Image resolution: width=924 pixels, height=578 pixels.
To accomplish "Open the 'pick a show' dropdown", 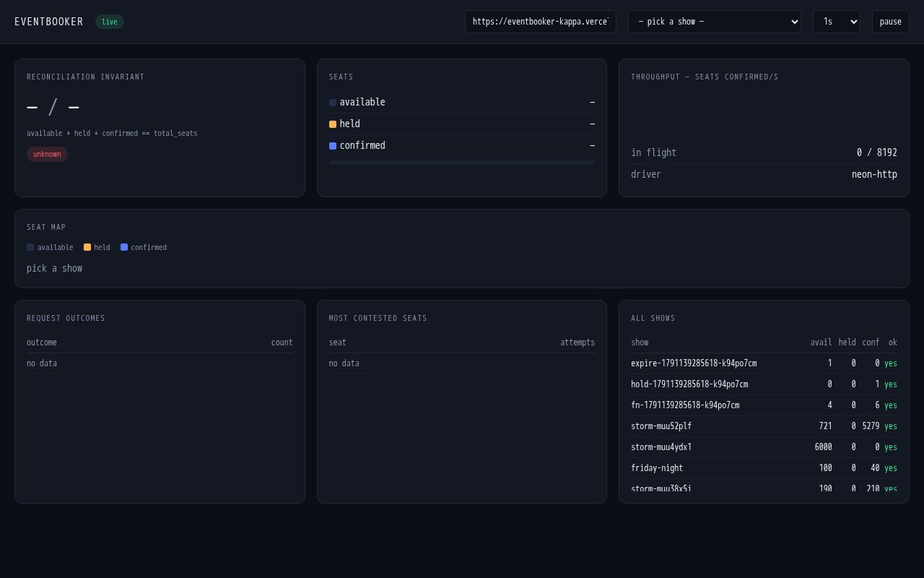I will 714,22.
